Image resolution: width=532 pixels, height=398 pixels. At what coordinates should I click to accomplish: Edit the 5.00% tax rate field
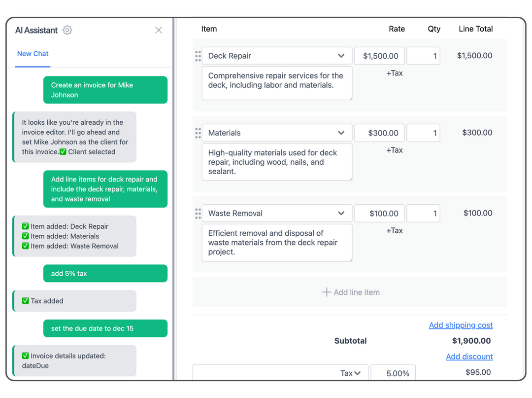(393, 373)
